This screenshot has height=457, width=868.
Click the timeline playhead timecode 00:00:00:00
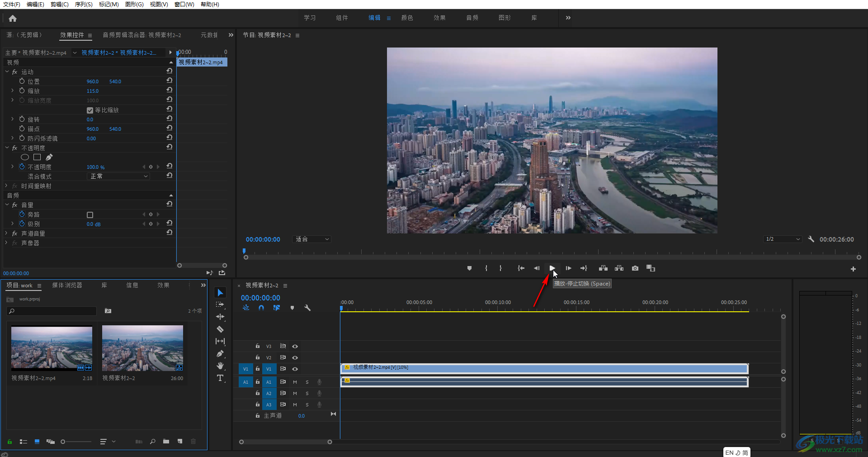coord(260,298)
